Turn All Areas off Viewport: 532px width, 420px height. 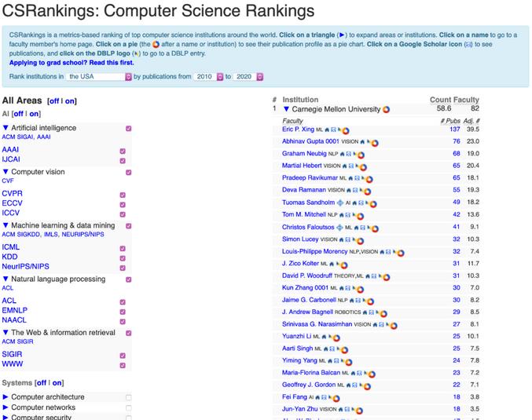point(54,101)
